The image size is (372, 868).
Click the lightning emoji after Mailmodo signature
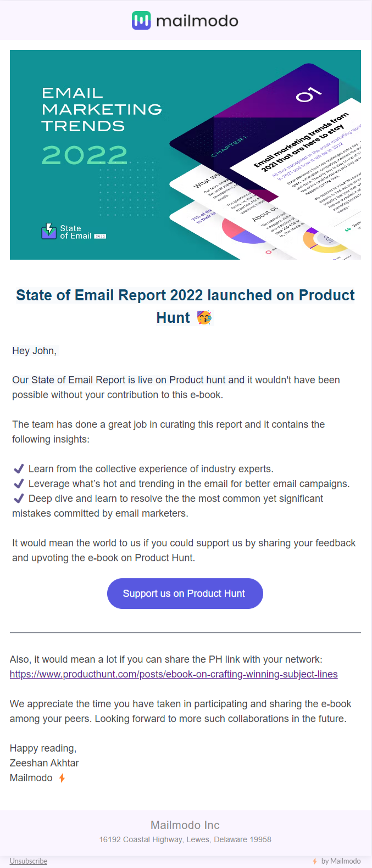(62, 777)
